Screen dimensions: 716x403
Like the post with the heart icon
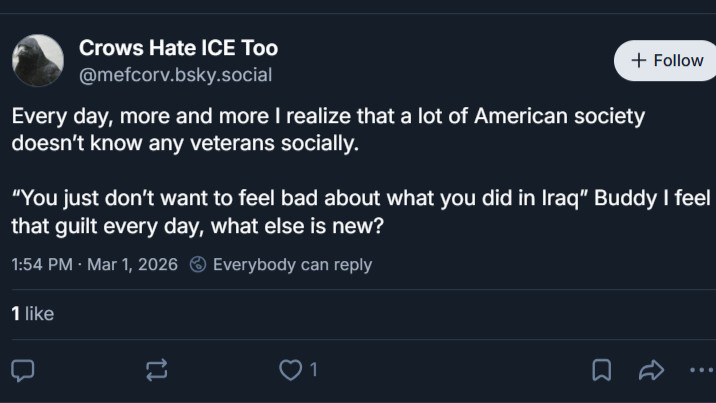[x=290, y=370]
